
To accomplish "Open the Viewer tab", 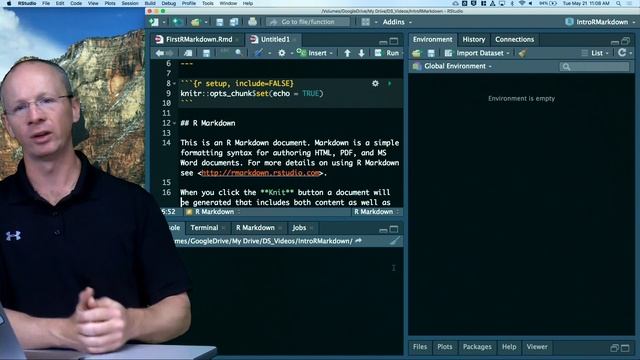I will pyautogui.click(x=537, y=347).
